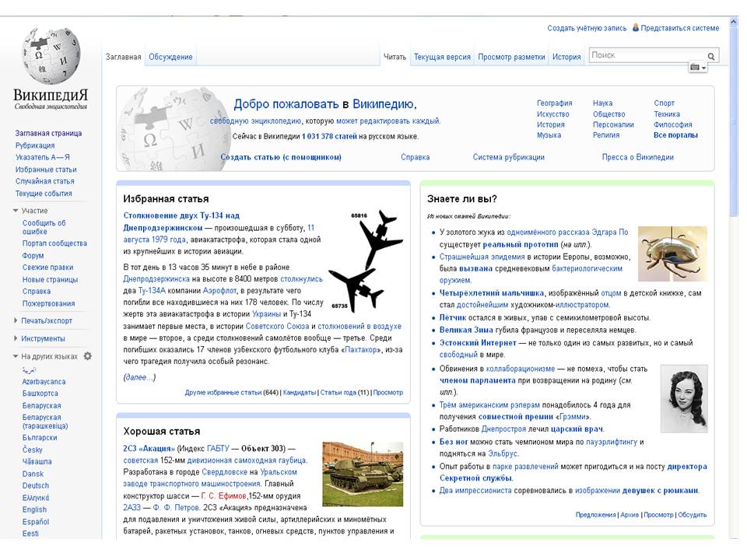Click Свежие правки in sidebar
The height and width of the screenshot is (560, 747).
(47, 267)
